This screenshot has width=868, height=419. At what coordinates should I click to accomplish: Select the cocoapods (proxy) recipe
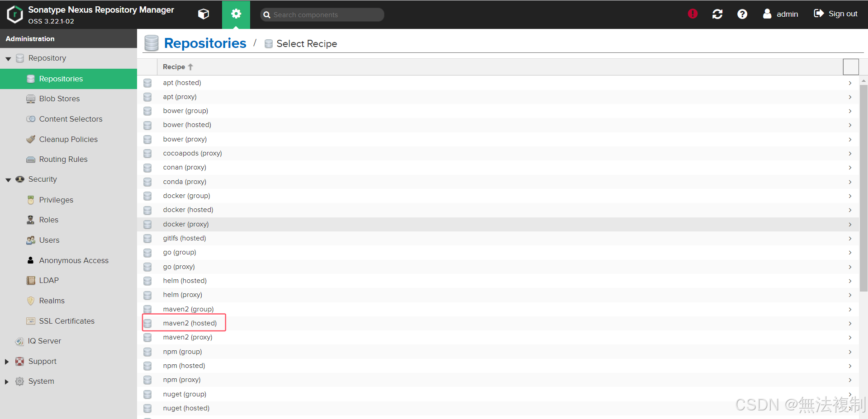(x=498, y=153)
